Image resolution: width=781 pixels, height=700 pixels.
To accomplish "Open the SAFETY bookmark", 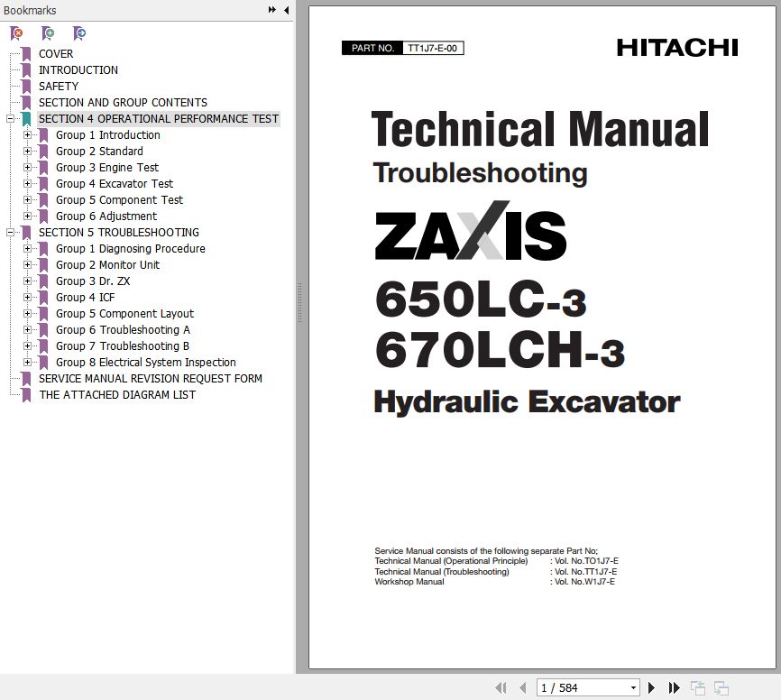I will pos(59,87).
